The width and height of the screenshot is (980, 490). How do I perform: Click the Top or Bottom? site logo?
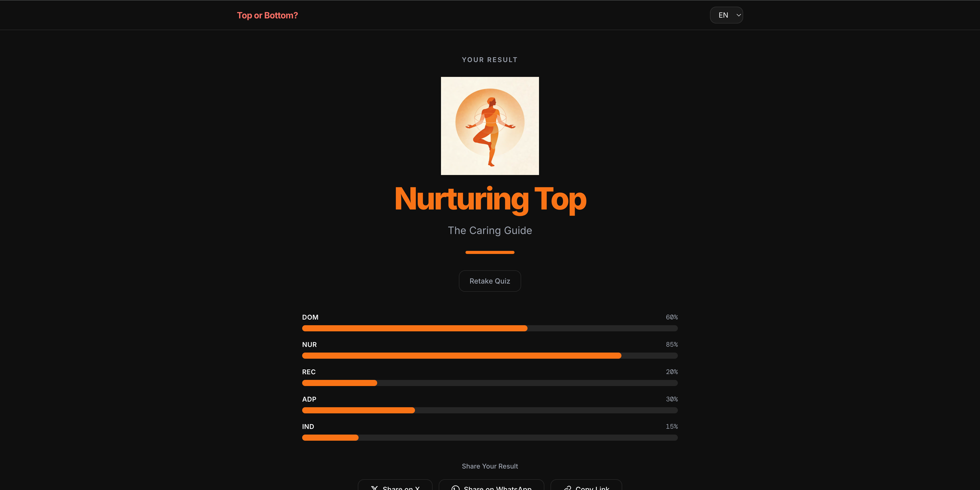267,15
